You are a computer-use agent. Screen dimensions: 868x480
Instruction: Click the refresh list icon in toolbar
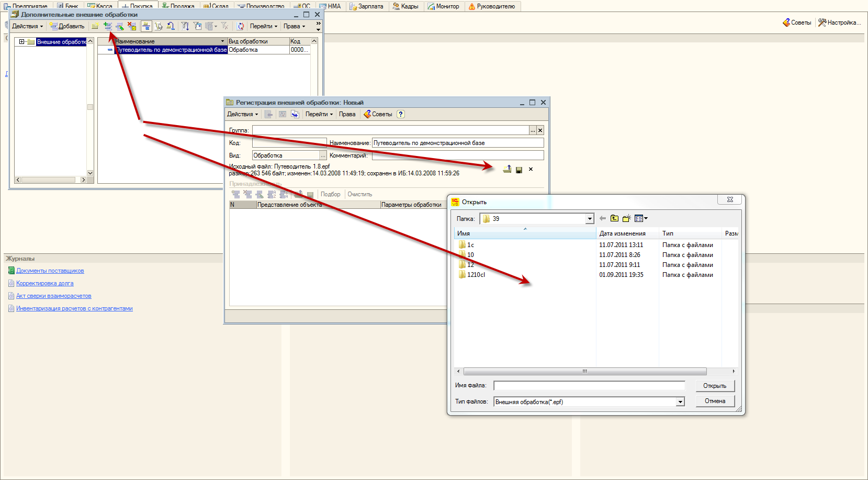[x=240, y=26]
